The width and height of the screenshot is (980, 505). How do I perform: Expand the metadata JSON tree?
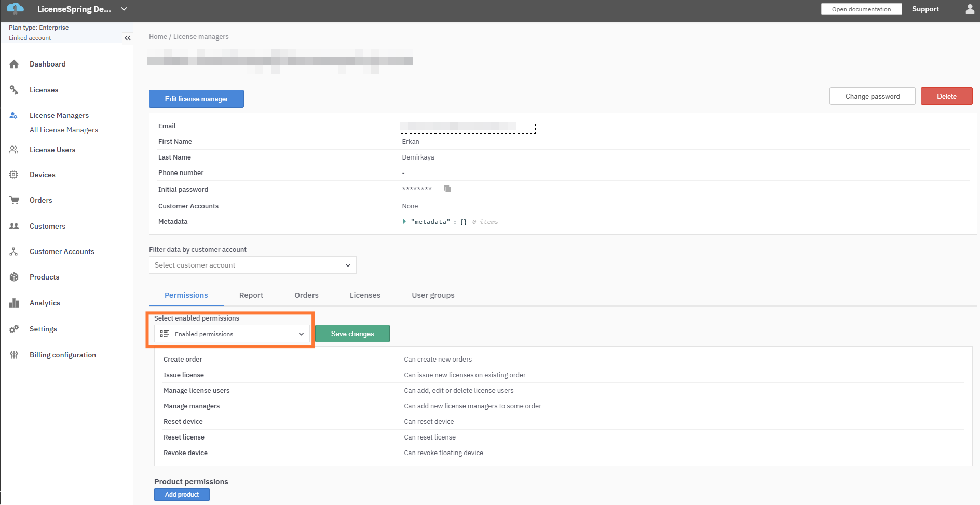[x=404, y=222]
